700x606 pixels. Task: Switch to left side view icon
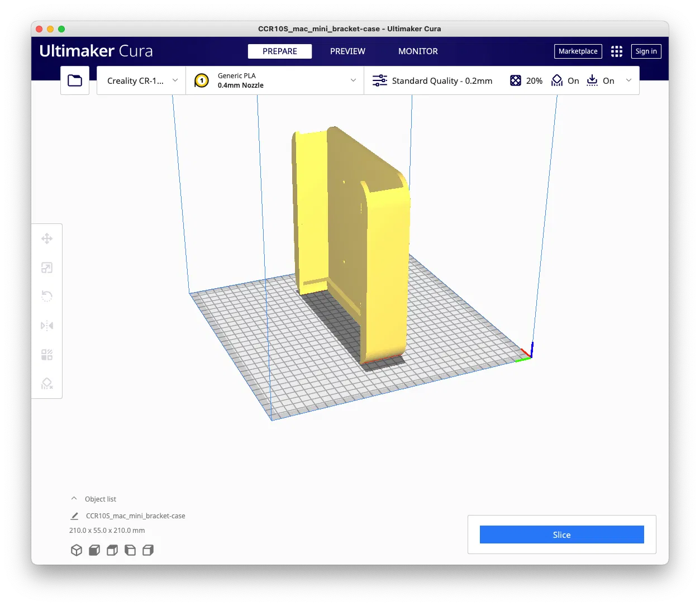(x=130, y=550)
